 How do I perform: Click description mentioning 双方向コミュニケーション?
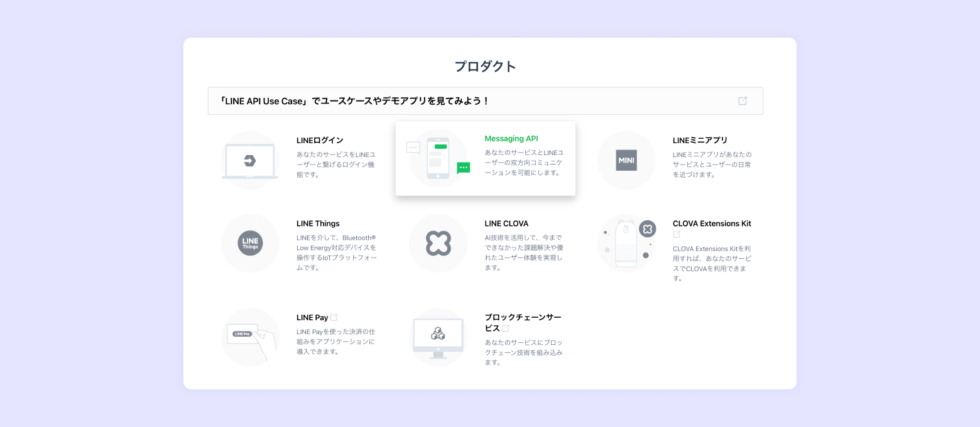coord(525,163)
